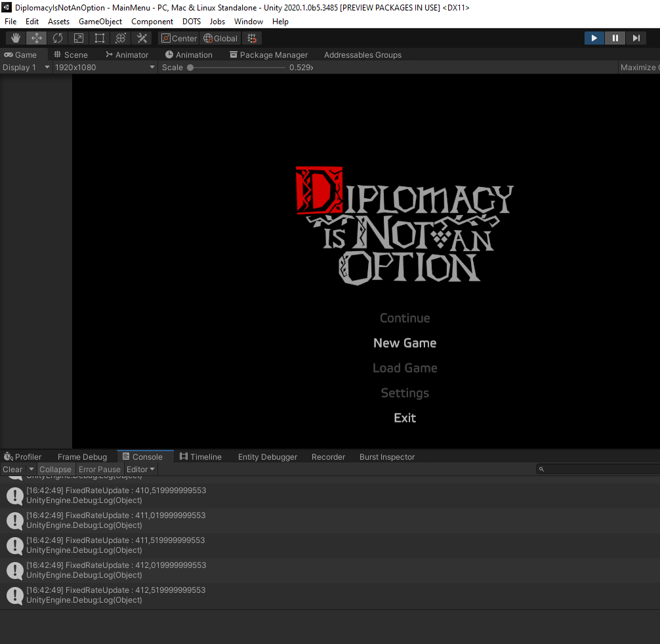The height and width of the screenshot is (644, 660).
Task: Open the custom editor tools icon
Action: [x=142, y=38]
